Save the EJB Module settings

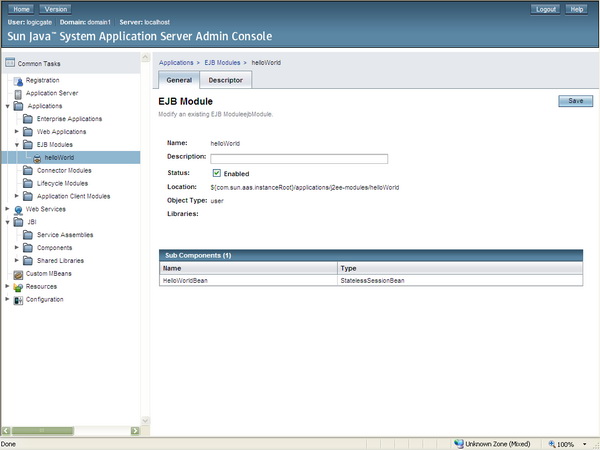(x=576, y=101)
